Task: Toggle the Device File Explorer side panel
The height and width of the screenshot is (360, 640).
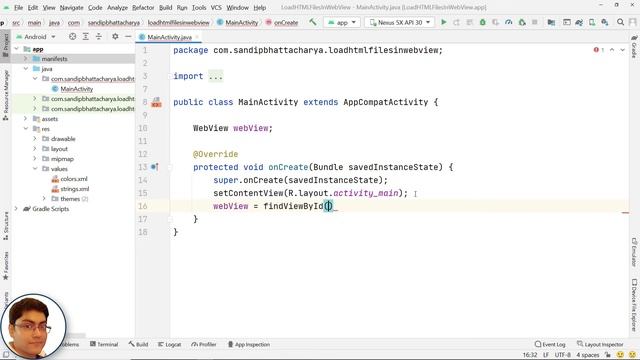Action: [634, 304]
